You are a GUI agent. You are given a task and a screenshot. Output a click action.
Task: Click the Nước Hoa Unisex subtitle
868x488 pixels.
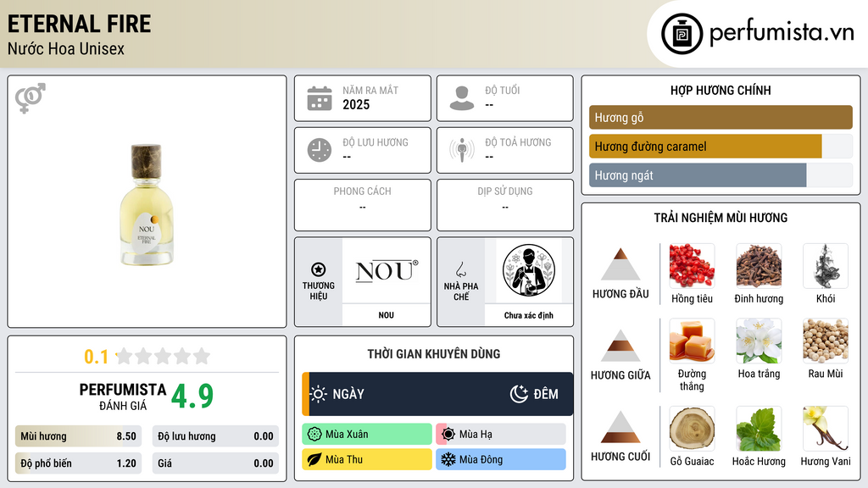(x=66, y=49)
